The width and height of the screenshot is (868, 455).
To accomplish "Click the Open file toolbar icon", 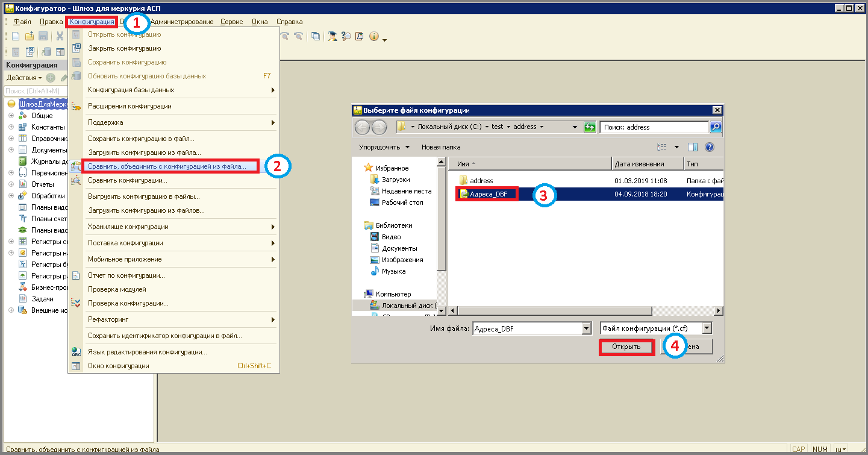I will point(30,36).
